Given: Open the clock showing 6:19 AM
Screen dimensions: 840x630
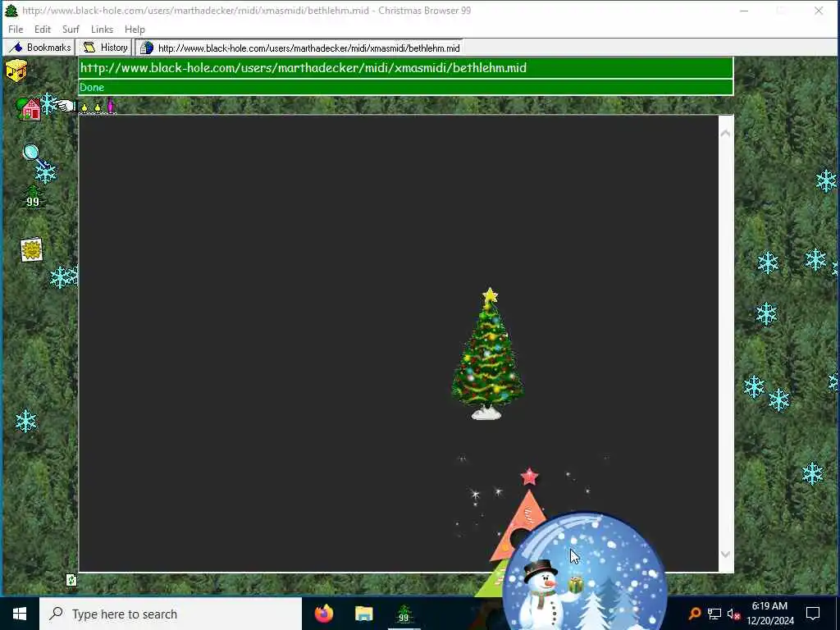Looking at the screenshot, I should (769, 614).
